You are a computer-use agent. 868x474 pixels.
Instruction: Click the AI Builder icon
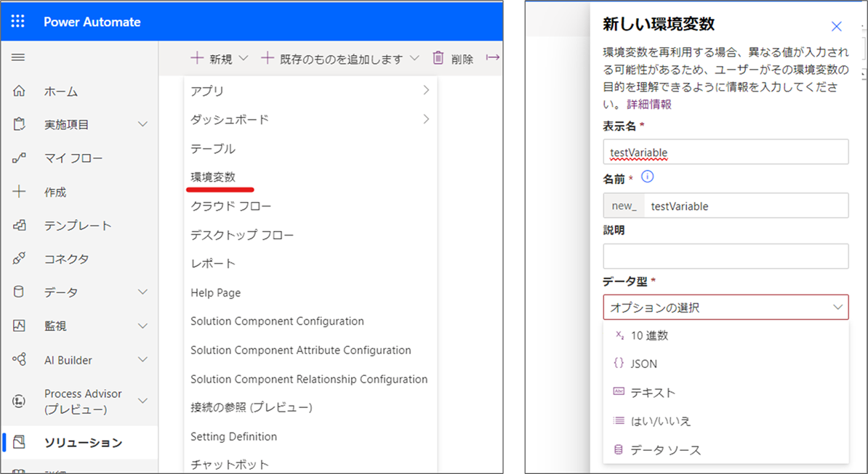19,359
